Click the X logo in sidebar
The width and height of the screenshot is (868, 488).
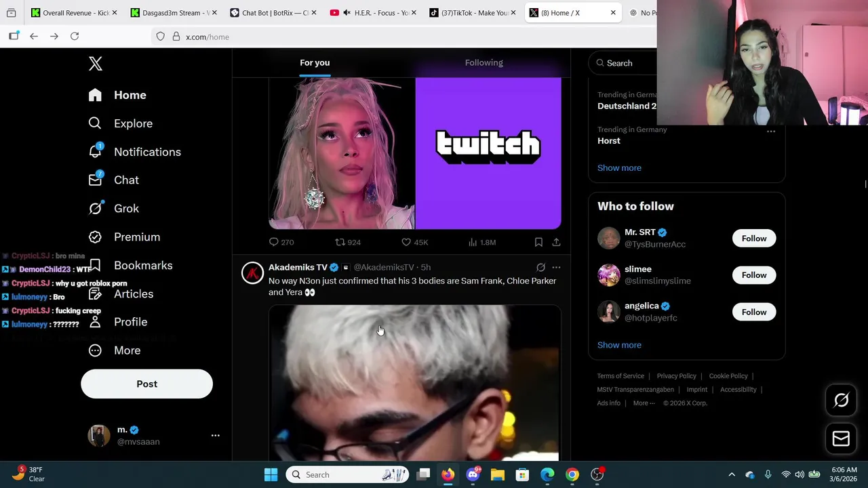pos(96,64)
